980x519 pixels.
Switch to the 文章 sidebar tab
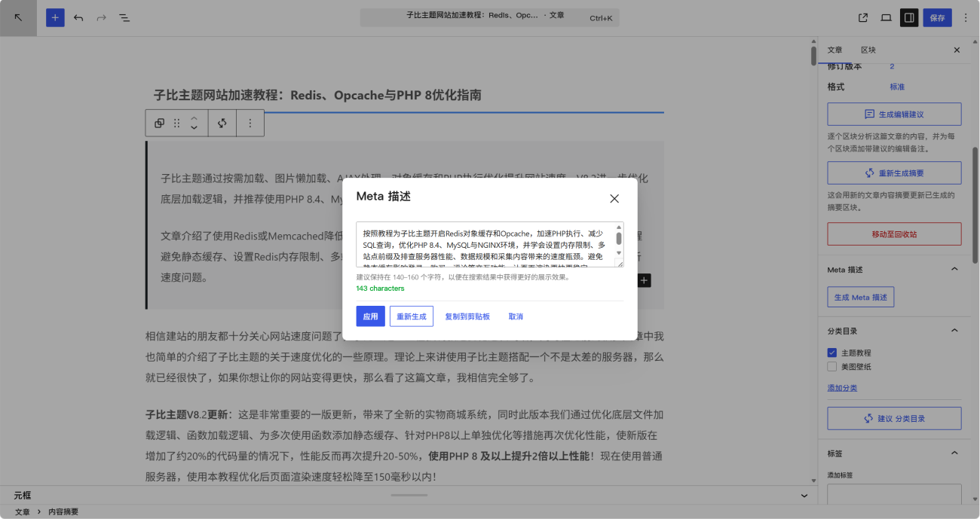pos(835,50)
